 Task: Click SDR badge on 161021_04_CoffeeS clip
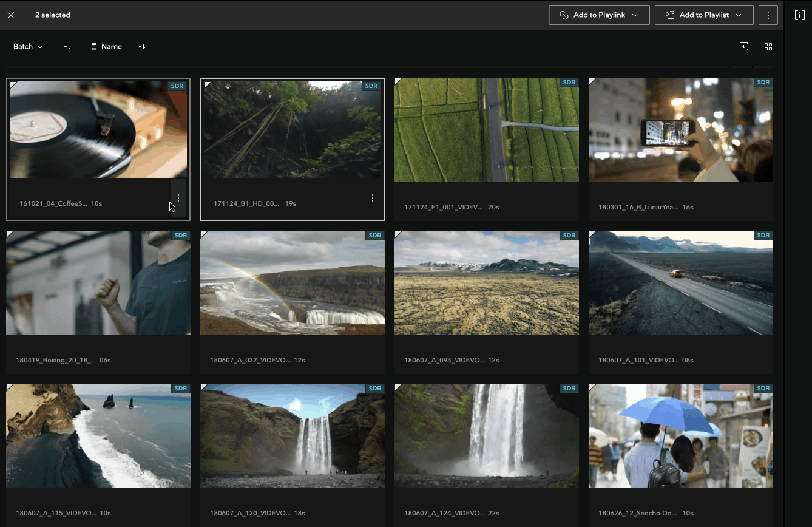click(x=177, y=86)
